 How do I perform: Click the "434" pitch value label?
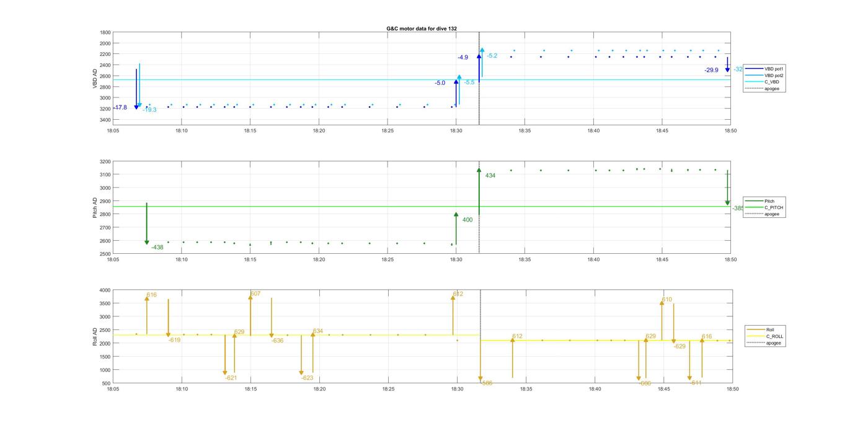pyautogui.click(x=490, y=176)
